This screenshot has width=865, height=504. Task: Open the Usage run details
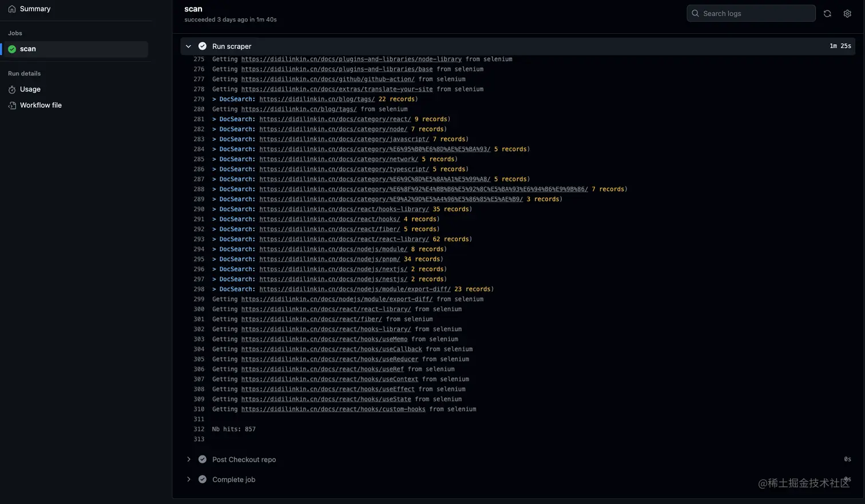click(x=30, y=89)
